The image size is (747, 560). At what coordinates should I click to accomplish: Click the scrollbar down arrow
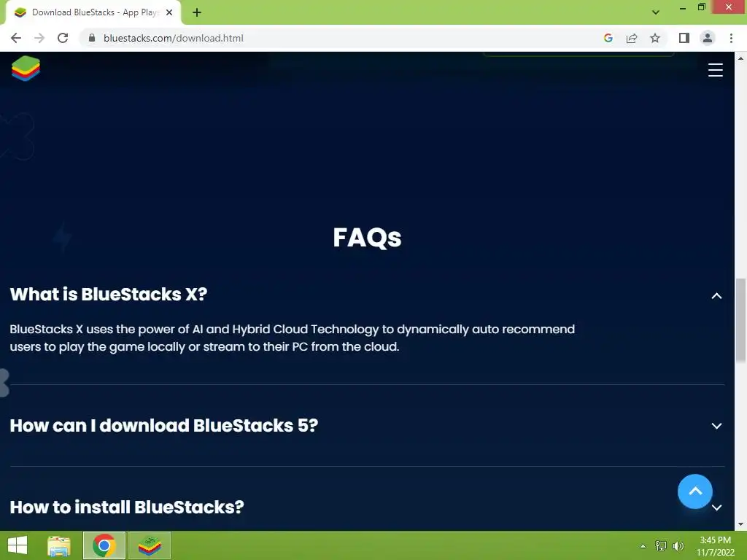[x=740, y=524]
